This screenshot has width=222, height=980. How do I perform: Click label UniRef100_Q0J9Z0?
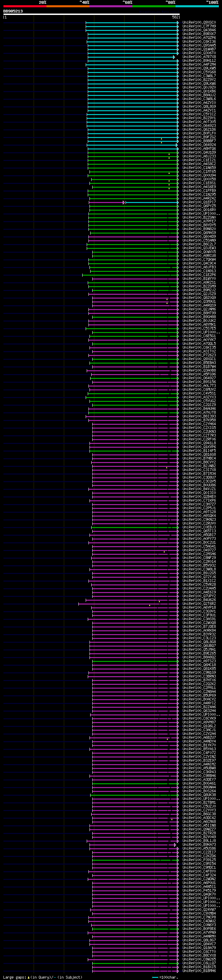pyautogui.click(x=199, y=88)
